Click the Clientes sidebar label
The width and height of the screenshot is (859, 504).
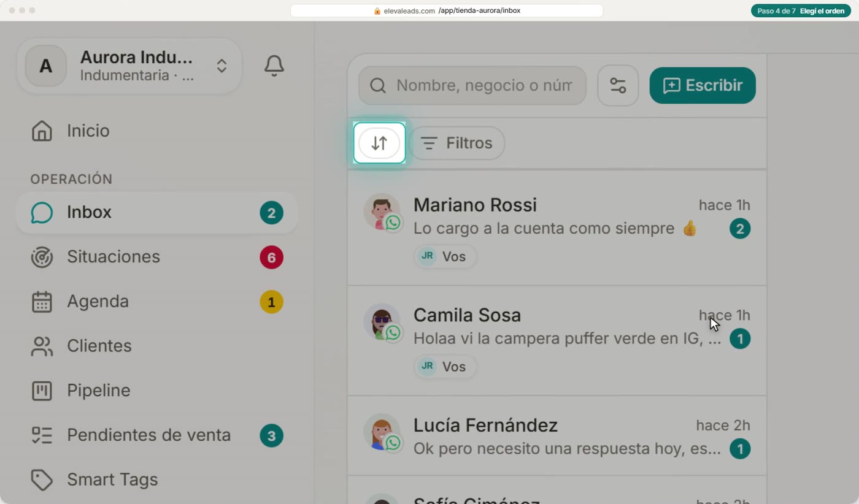(99, 346)
